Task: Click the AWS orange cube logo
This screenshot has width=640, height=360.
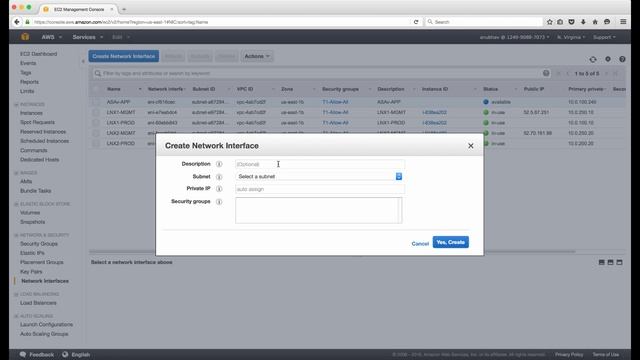Action: point(25,37)
